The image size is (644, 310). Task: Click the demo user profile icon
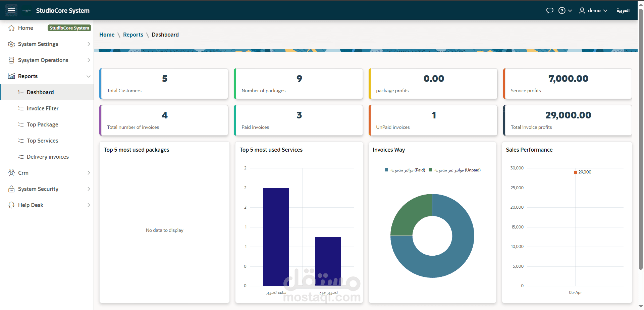(582, 10)
